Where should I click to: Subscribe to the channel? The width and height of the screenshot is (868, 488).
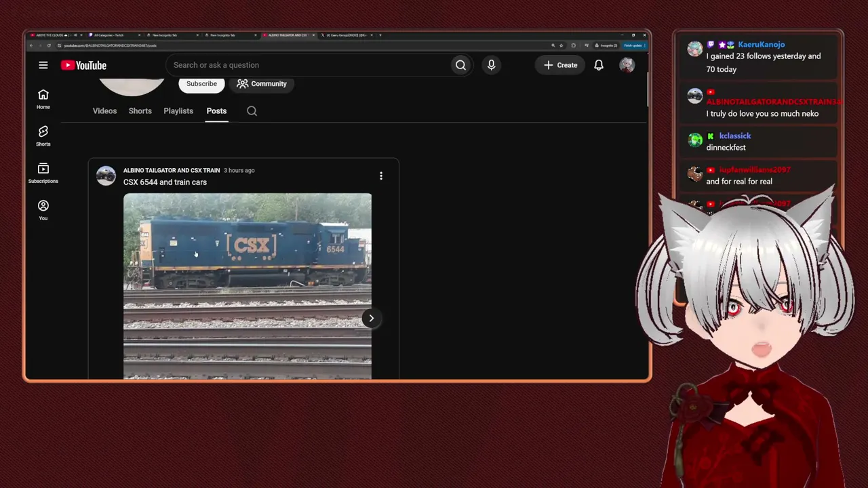click(201, 83)
